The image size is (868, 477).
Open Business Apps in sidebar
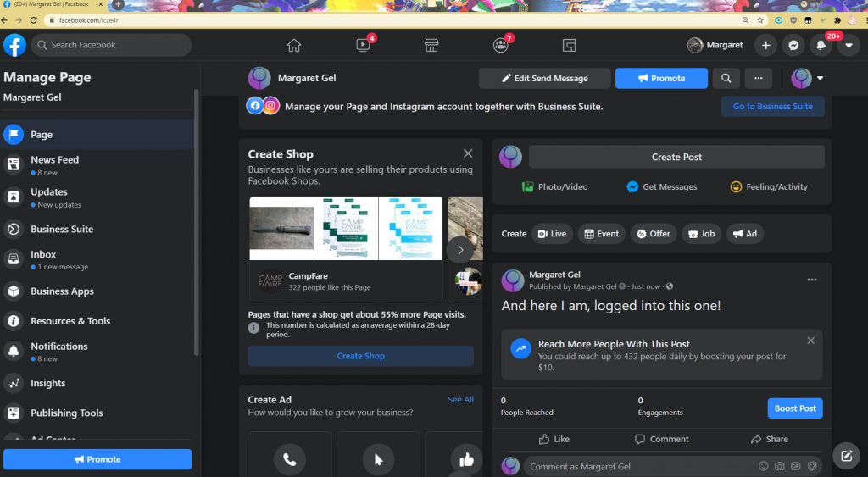(x=97, y=291)
